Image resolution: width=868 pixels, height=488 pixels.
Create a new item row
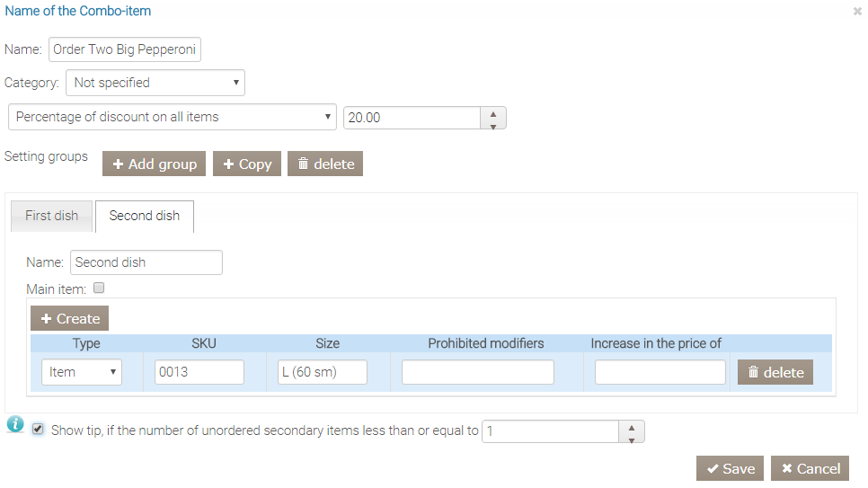[70, 318]
